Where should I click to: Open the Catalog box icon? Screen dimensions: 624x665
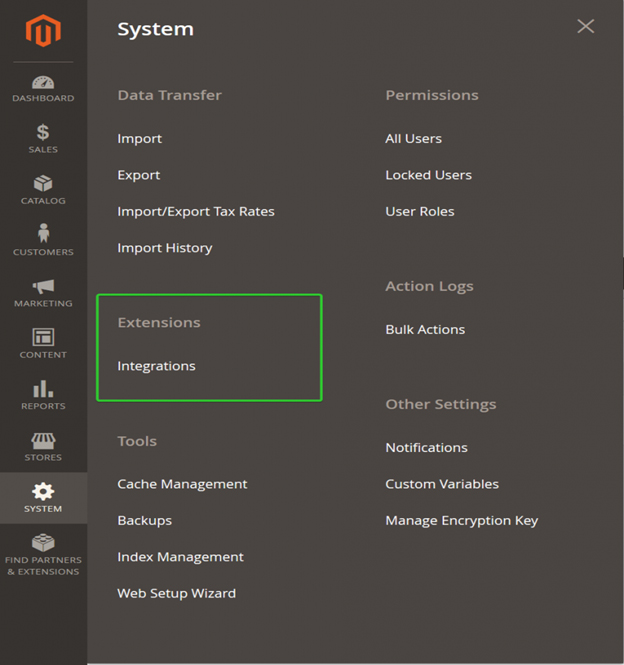(43, 183)
